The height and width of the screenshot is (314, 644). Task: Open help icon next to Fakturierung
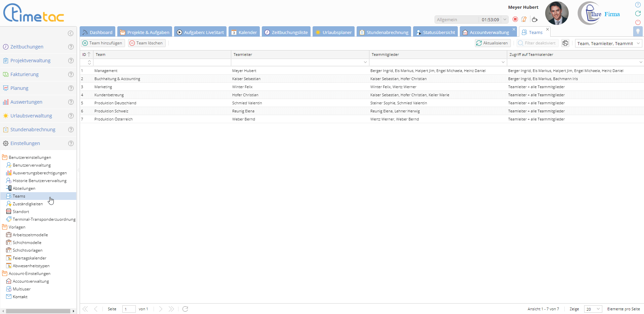71,74
